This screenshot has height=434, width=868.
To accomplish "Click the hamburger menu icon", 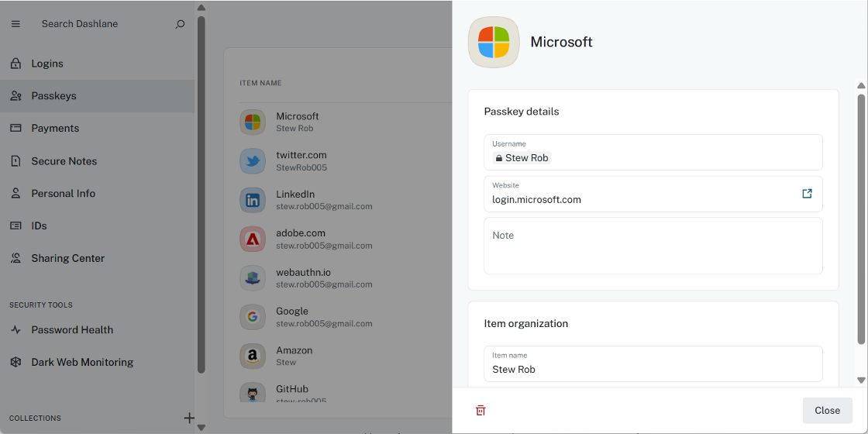I will pyautogui.click(x=15, y=24).
